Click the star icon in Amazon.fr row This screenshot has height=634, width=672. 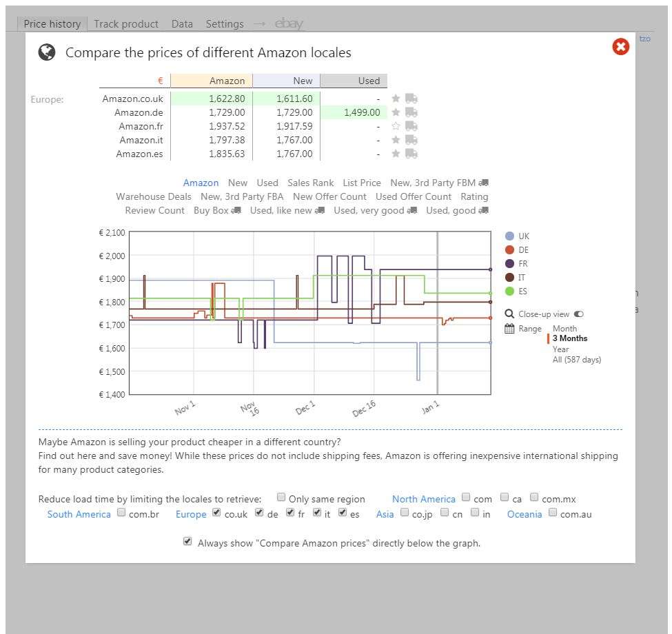(396, 126)
